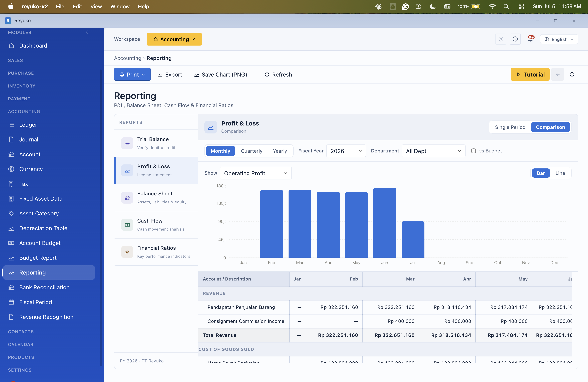The width and height of the screenshot is (588, 382).
Task: Click the Financial Ratios asterisk icon
Action: tap(127, 252)
